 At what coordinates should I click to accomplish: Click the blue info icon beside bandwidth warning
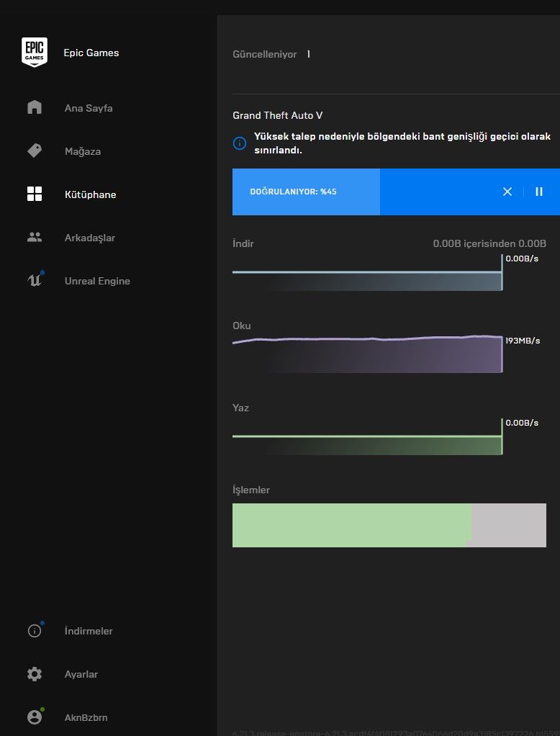click(240, 143)
